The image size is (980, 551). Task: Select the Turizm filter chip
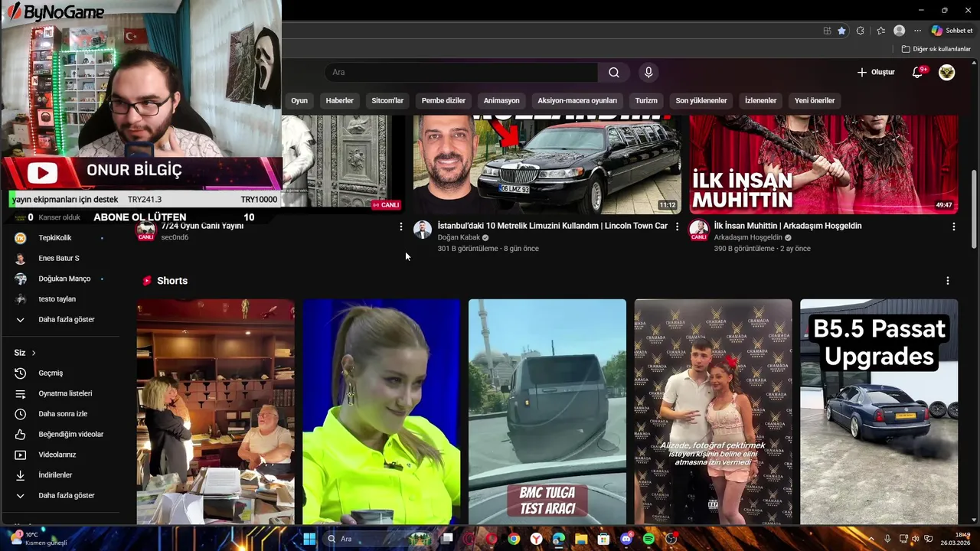point(646,100)
